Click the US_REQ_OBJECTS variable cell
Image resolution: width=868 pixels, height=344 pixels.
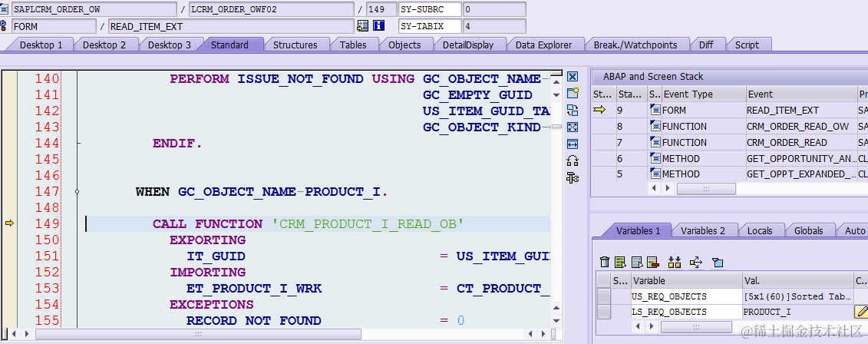[686, 296]
